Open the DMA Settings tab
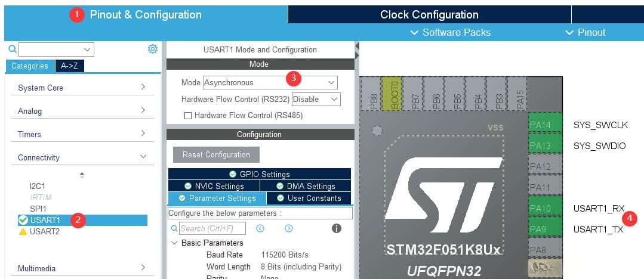 click(x=306, y=186)
